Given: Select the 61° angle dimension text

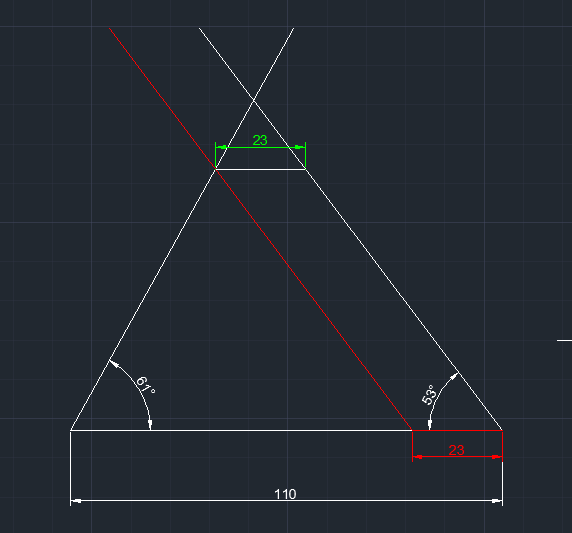Looking at the screenshot, I should click(146, 385).
